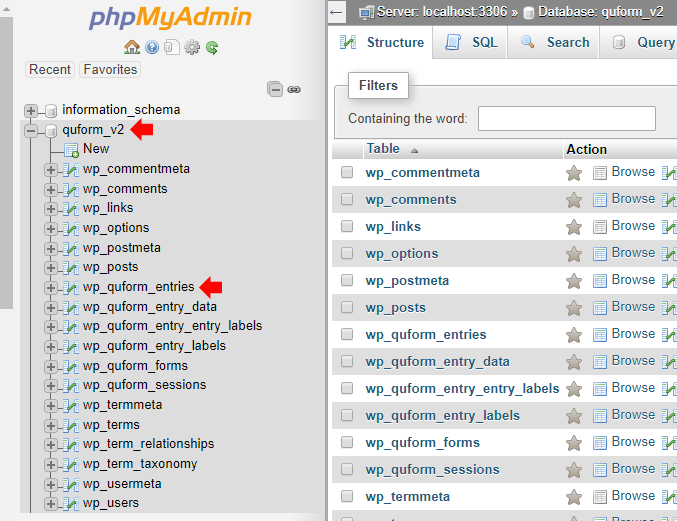
Task: Expand wp_terms in the sidebar tree
Action: pyautogui.click(x=51, y=426)
